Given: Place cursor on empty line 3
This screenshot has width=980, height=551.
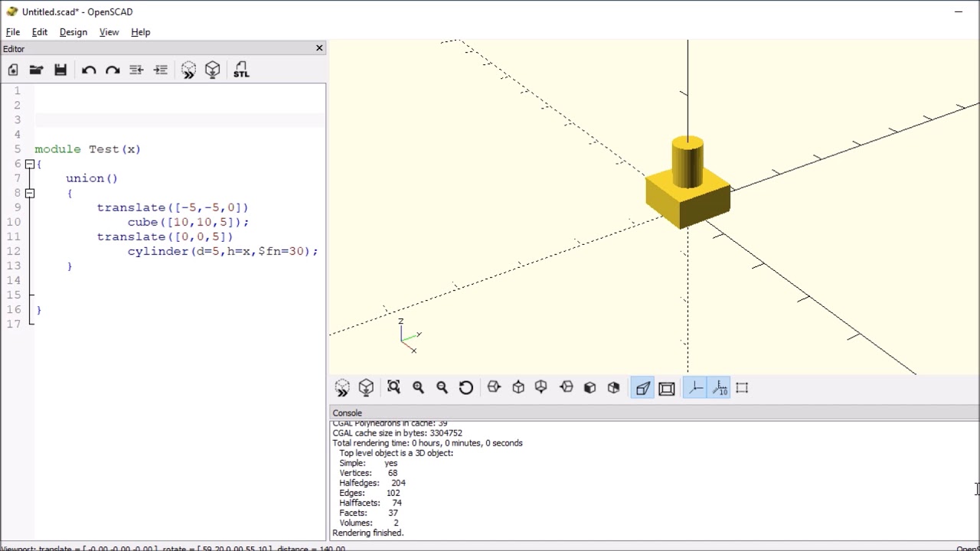Looking at the screenshot, I should pyautogui.click(x=180, y=120).
